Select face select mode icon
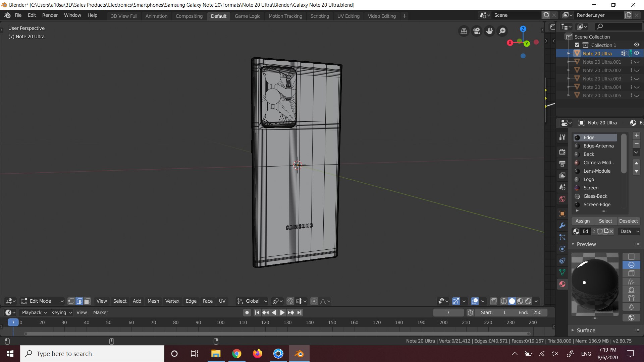 coord(87,301)
